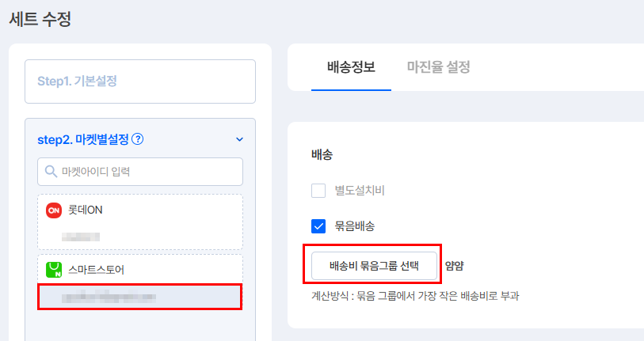Click the magnifier icon in market search
This screenshot has width=644, height=341.
pos(51,171)
